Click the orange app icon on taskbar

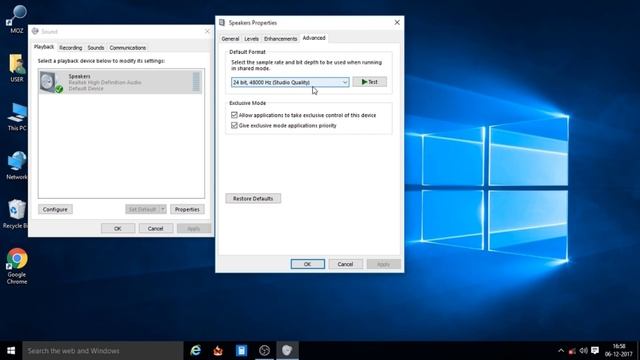pos(218,351)
